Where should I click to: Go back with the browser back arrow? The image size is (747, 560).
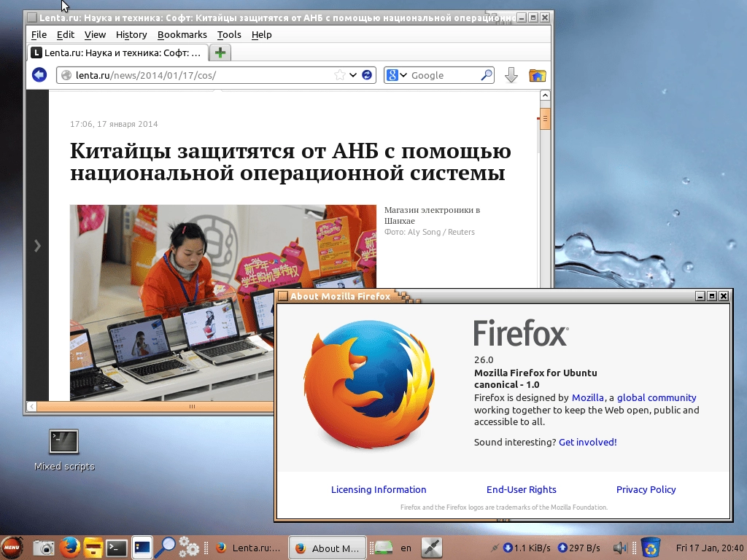click(39, 75)
